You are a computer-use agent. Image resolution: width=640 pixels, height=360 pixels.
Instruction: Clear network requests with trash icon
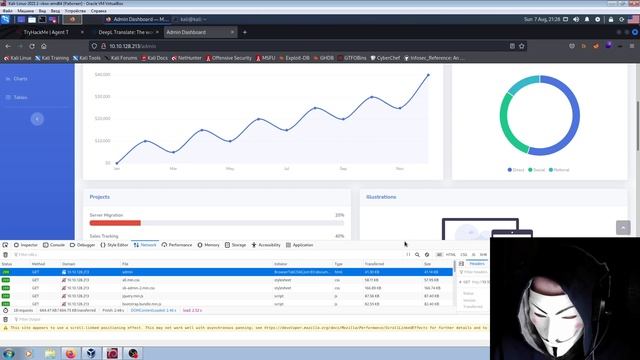pyautogui.click(x=5, y=255)
